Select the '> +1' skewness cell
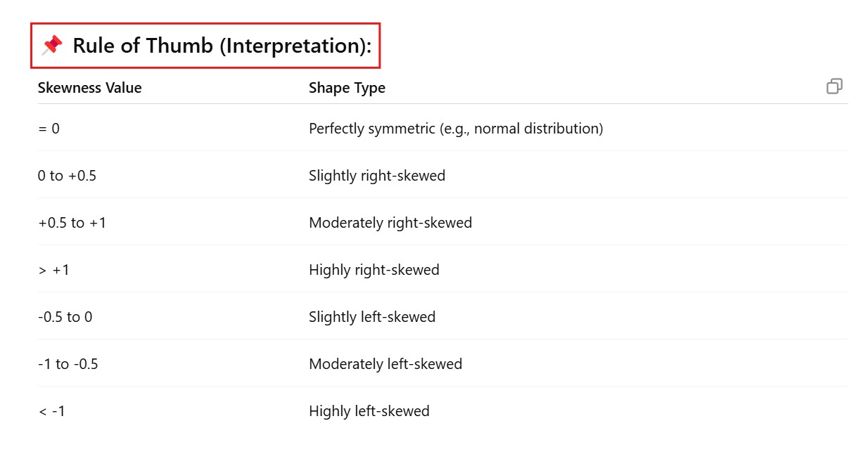Viewport: 868px width, 466px height. (x=53, y=270)
